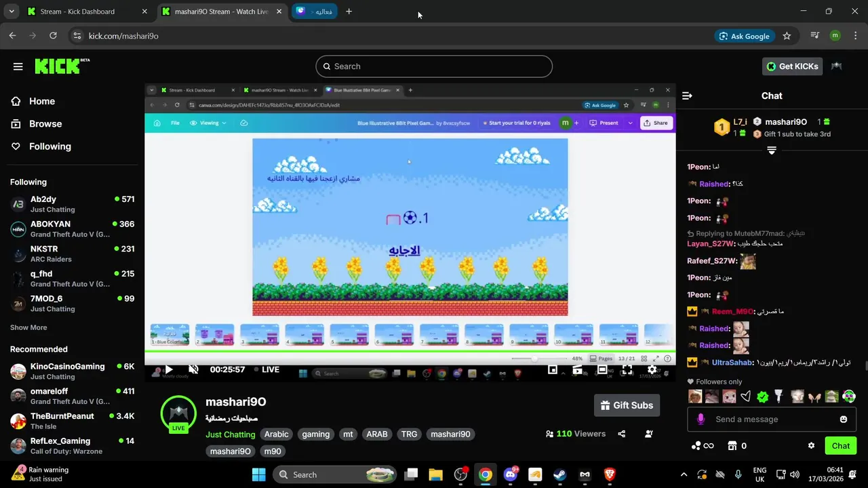Open TheBurntPeanut recommended channel
Viewport: 868px width, 488px height.
[72, 421]
